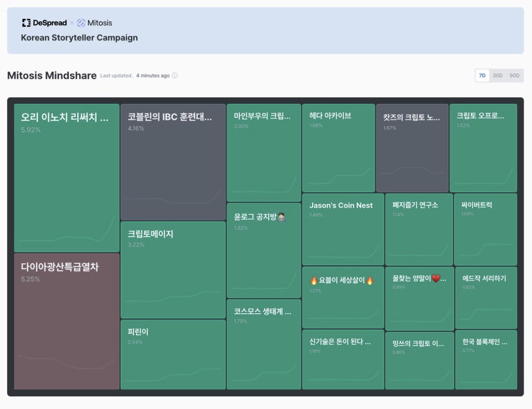
Task: Click the Korean Storyteller Campaign heading
Action: [x=79, y=38]
